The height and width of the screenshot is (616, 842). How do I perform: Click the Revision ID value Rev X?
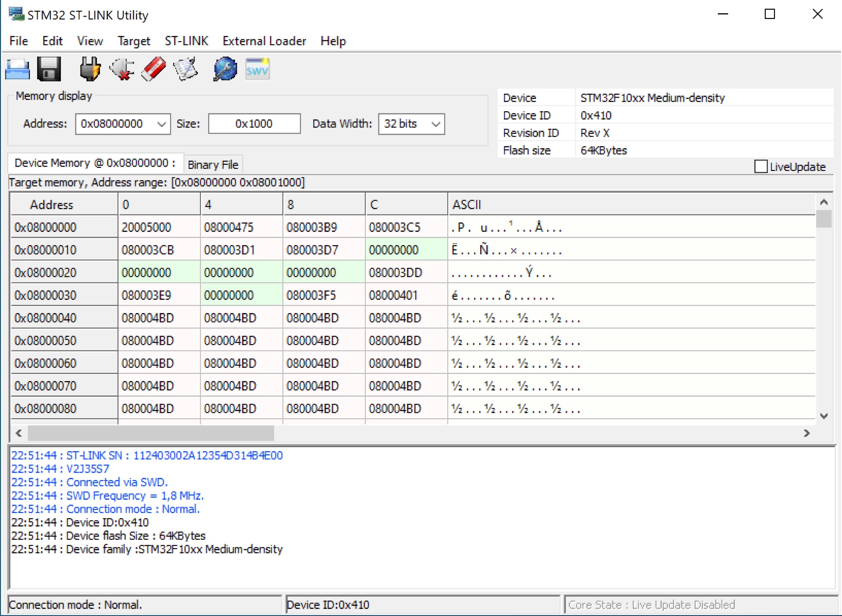point(595,133)
